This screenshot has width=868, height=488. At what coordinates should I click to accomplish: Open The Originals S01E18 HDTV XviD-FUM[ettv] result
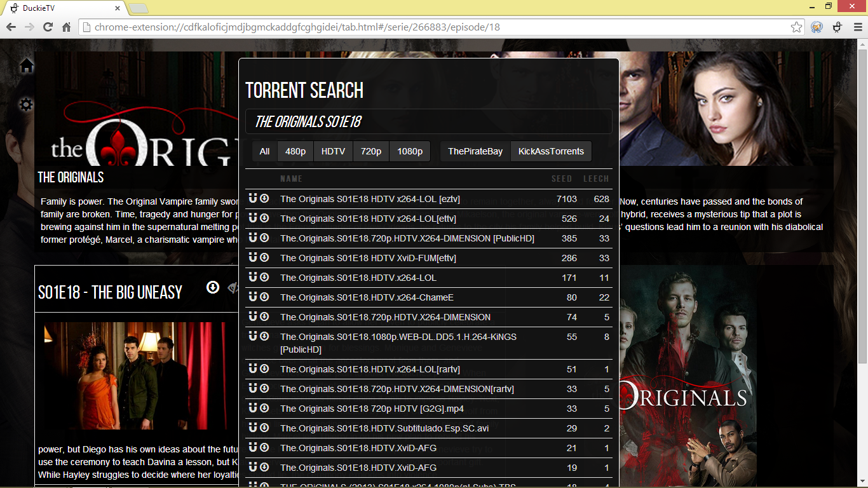tap(368, 258)
